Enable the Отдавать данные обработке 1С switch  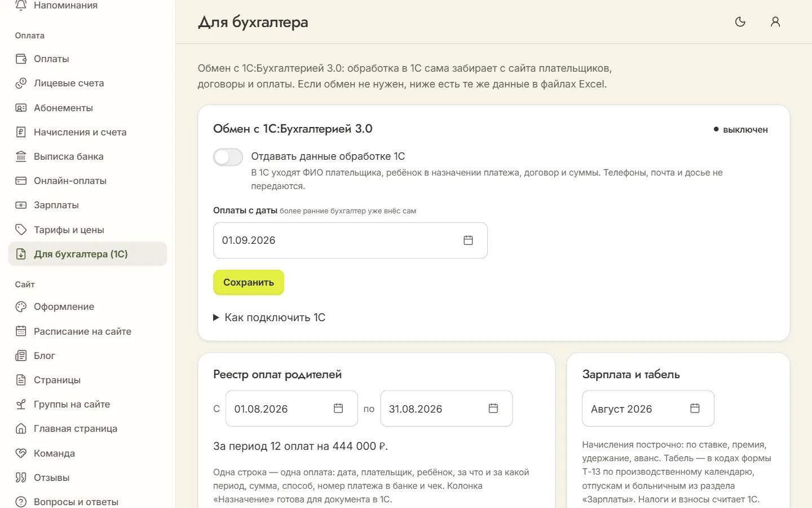(228, 157)
